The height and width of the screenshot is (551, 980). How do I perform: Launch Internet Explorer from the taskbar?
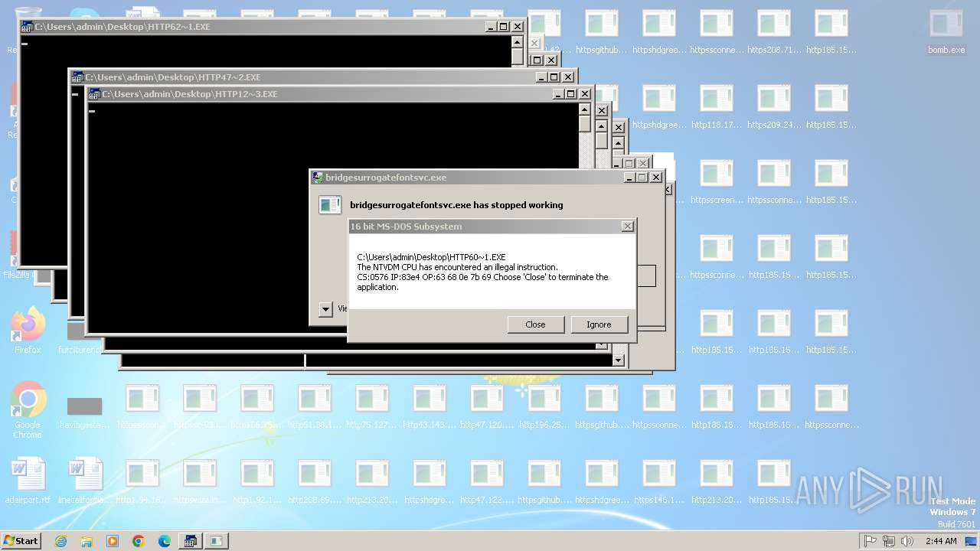(x=60, y=541)
